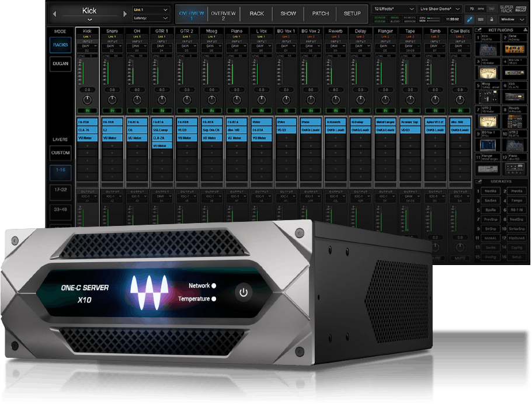This screenshot has height=404, width=532.
Task: Toggle the IN button on the Reverb rack
Action: click(336, 110)
